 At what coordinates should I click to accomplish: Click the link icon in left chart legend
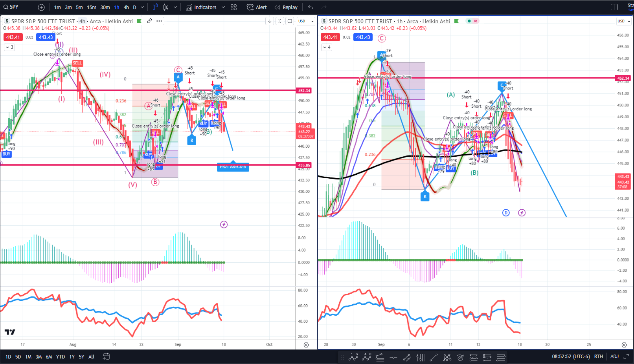[x=149, y=21]
